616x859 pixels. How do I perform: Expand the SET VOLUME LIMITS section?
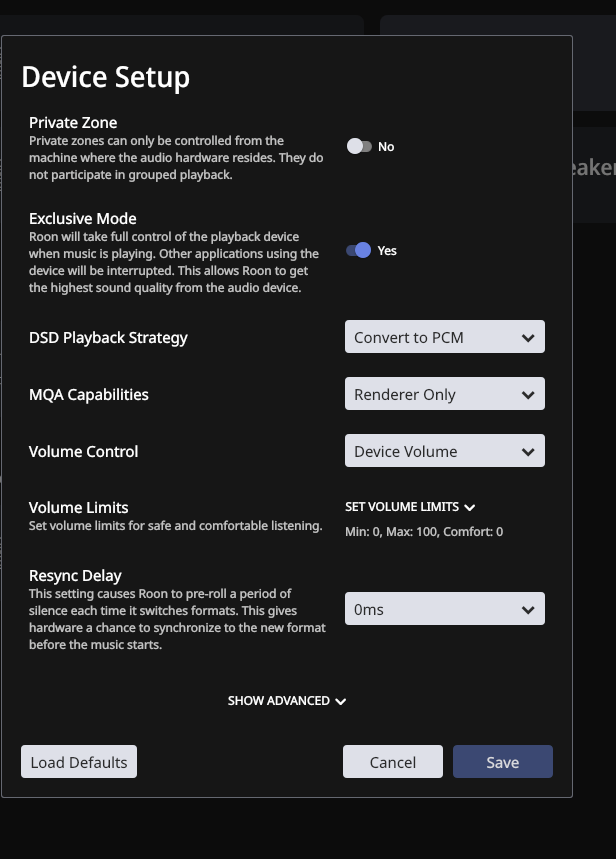coord(402,507)
